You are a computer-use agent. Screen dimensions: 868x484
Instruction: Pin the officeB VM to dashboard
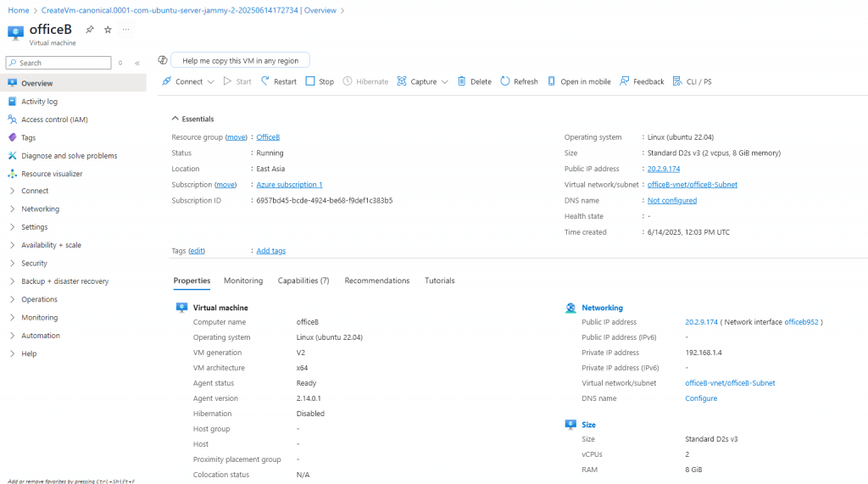pyautogui.click(x=90, y=30)
